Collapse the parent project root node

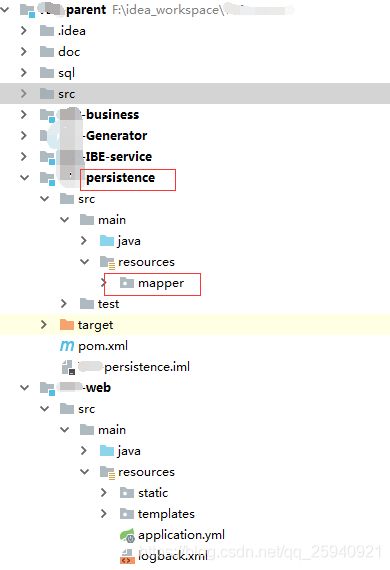[x=5, y=10]
